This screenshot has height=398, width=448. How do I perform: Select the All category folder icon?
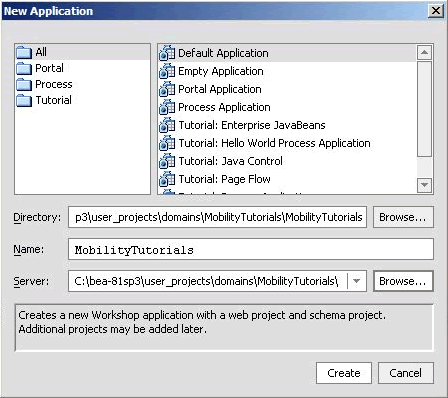tap(24, 52)
